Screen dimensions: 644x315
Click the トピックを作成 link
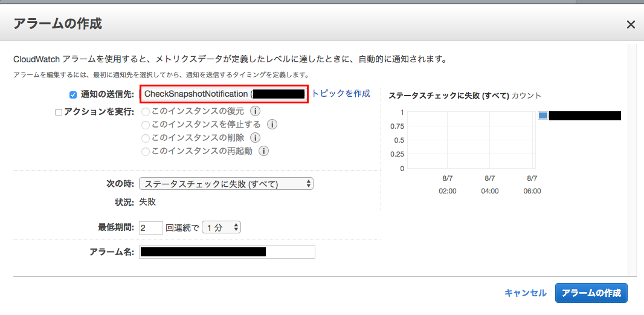click(x=341, y=93)
